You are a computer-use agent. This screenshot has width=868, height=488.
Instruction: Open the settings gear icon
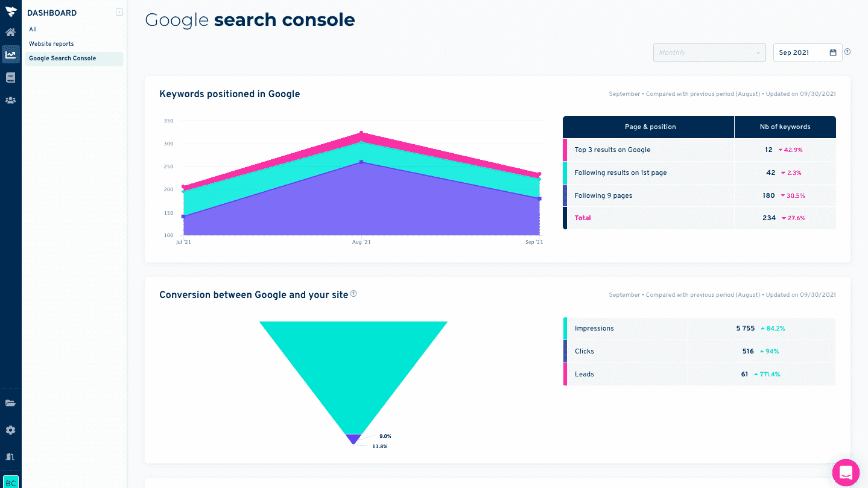point(10,431)
